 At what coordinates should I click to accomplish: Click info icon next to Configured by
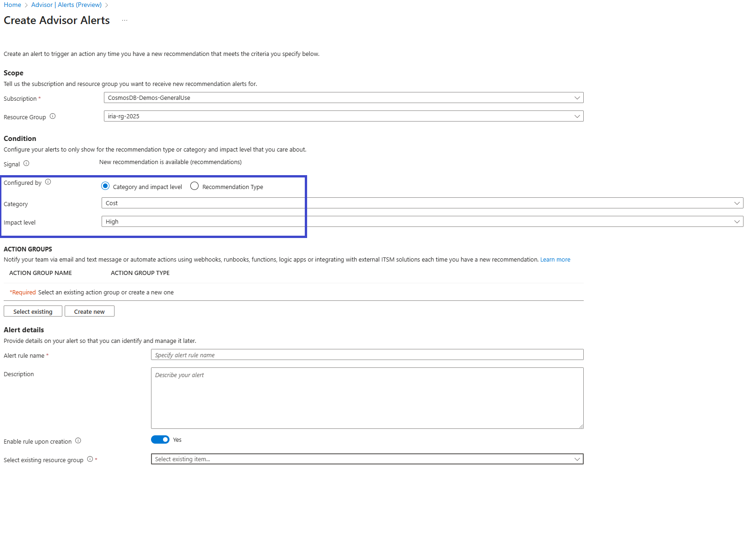point(48,182)
